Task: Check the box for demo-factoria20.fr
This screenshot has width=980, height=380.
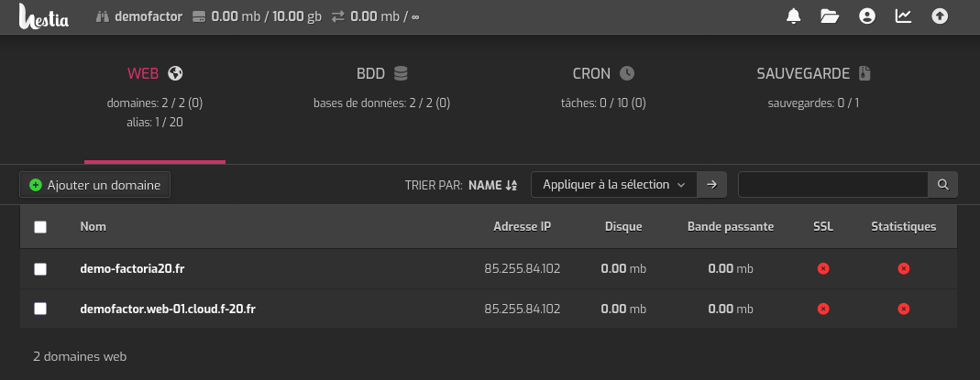Action: coord(40,269)
